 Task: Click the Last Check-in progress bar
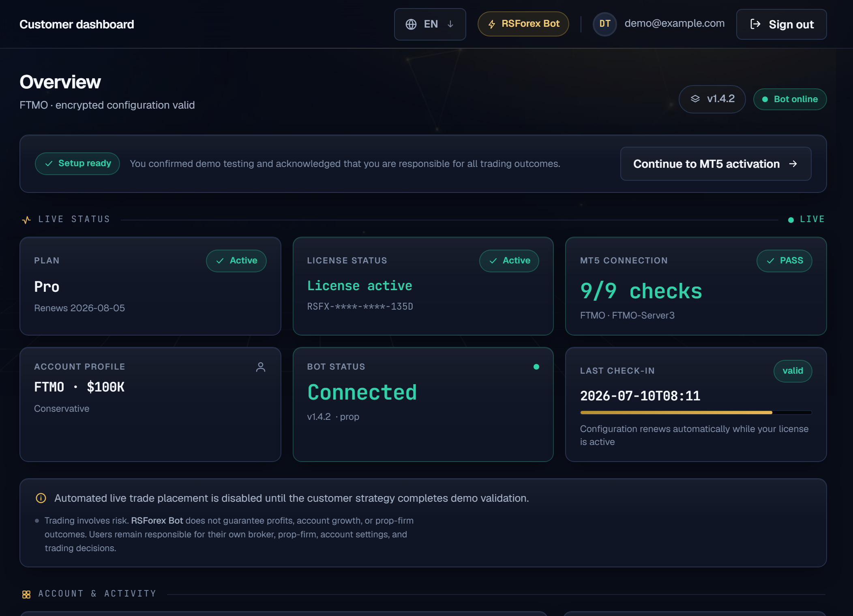point(696,413)
